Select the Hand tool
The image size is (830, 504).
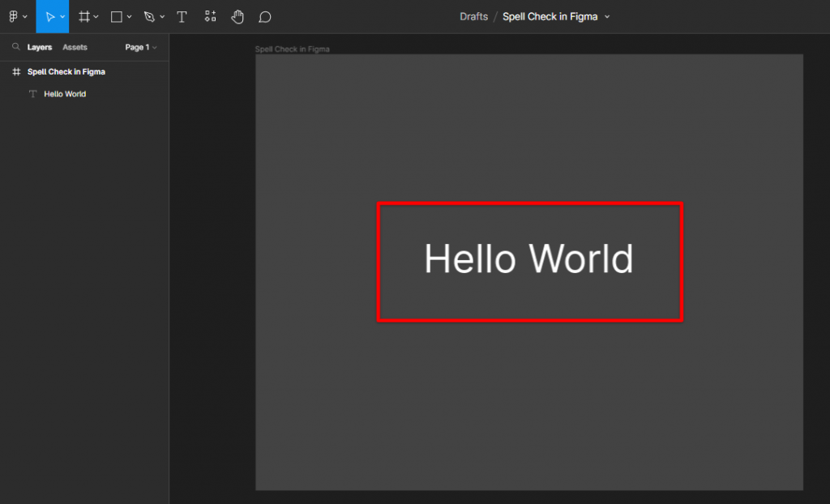tap(237, 16)
